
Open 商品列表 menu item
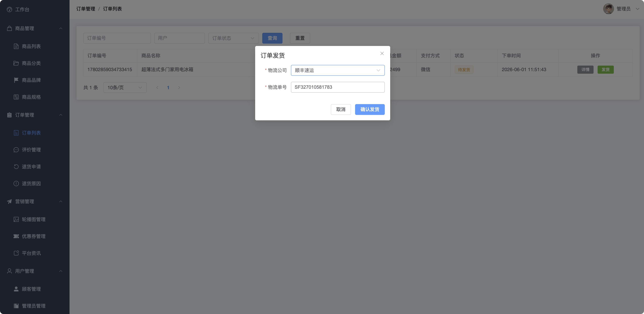(x=35, y=46)
